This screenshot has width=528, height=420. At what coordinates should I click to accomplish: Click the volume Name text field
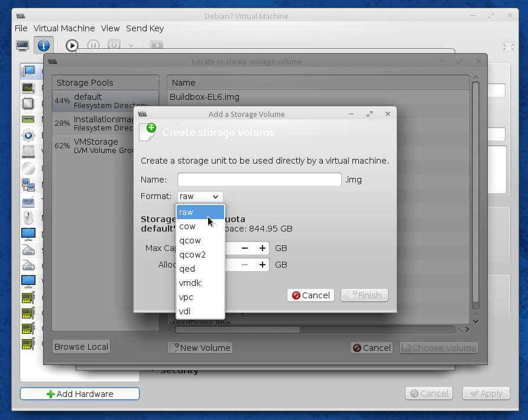(259, 180)
